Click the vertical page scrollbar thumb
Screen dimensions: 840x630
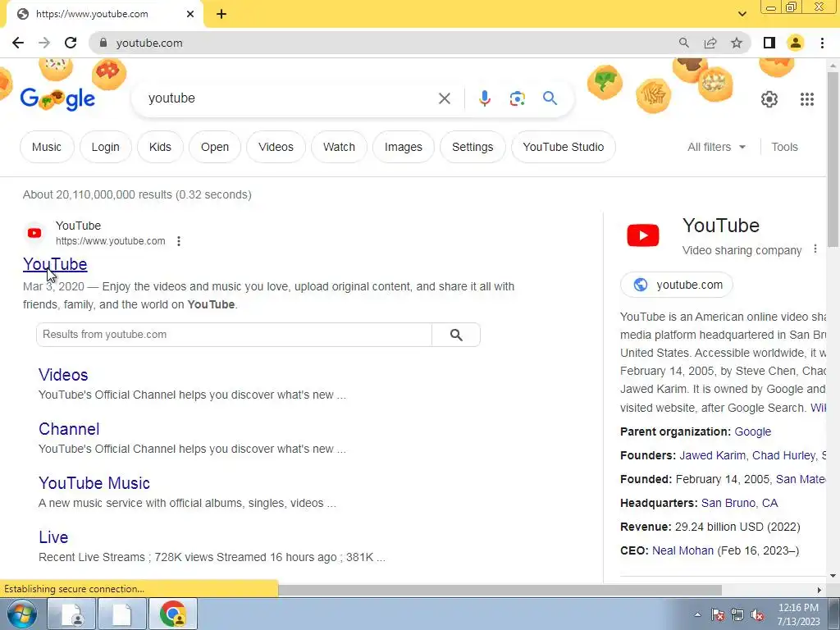click(833, 159)
